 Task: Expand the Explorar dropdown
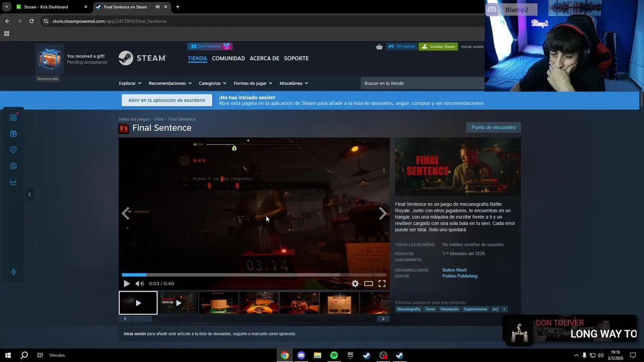130,83
